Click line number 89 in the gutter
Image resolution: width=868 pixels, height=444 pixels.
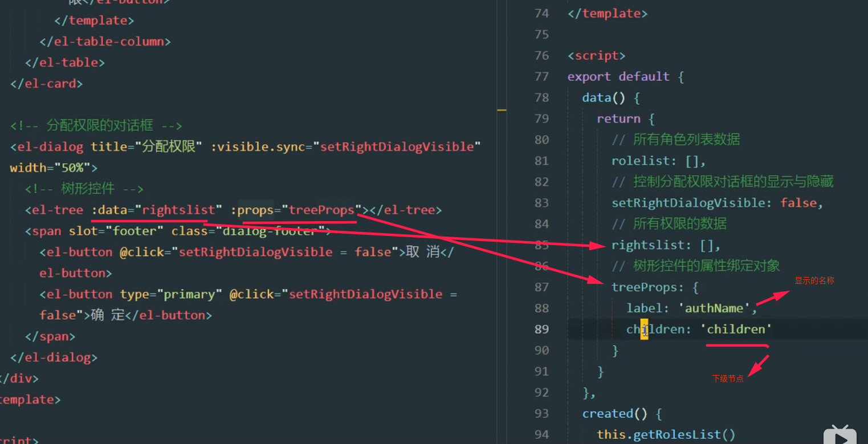(541, 329)
